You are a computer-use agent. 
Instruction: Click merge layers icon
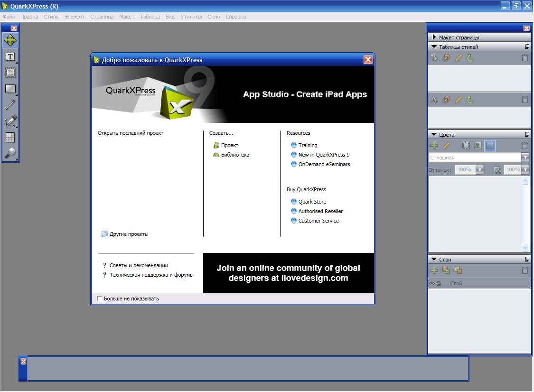[x=459, y=271]
